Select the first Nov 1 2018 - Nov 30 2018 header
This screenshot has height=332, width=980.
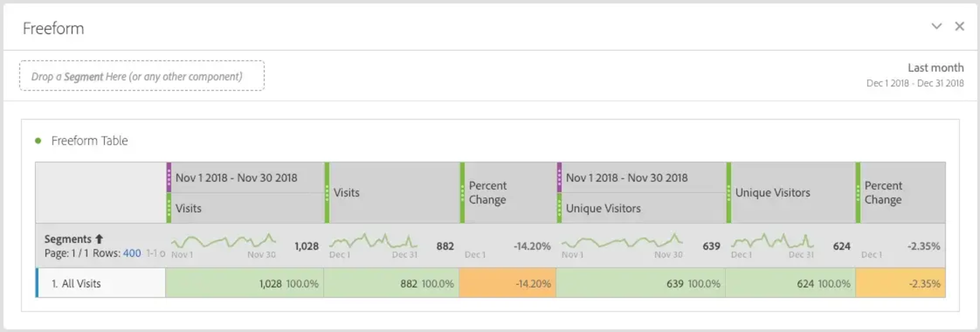pyautogui.click(x=236, y=178)
